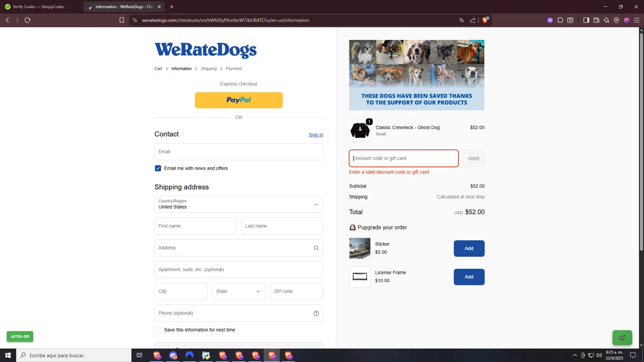The image size is (644, 362).
Task: Go back with the browser back arrow
Action: coord(7,20)
